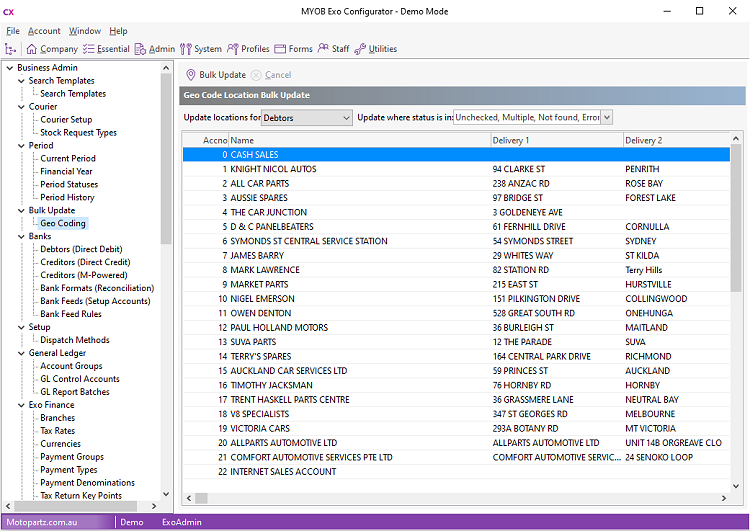Open System section tools icon
Image resolution: width=750 pixels, height=531 pixels.
tap(186, 49)
